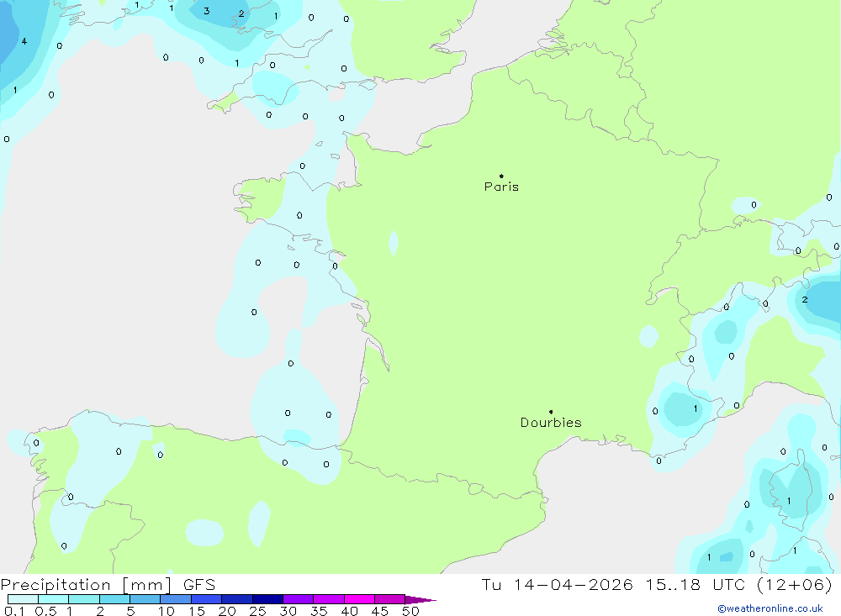The width and height of the screenshot is (841, 616).
Task: Click the date '14-04-2026' in the footer
Action: pyautogui.click(x=573, y=584)
